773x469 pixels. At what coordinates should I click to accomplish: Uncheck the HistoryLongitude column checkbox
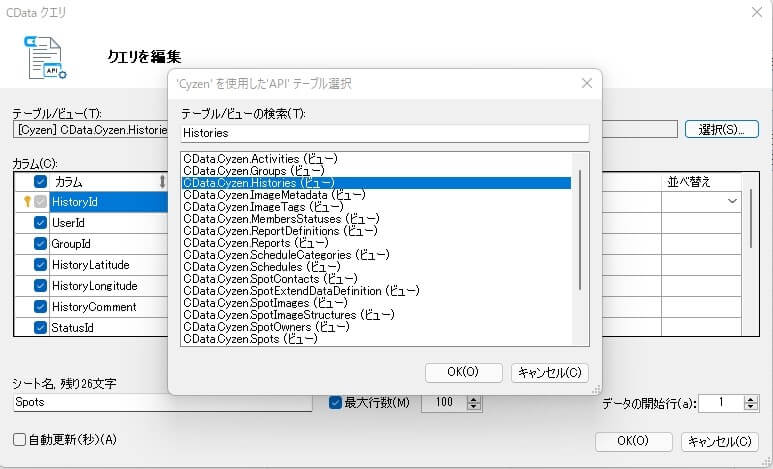tap(40, 286)
